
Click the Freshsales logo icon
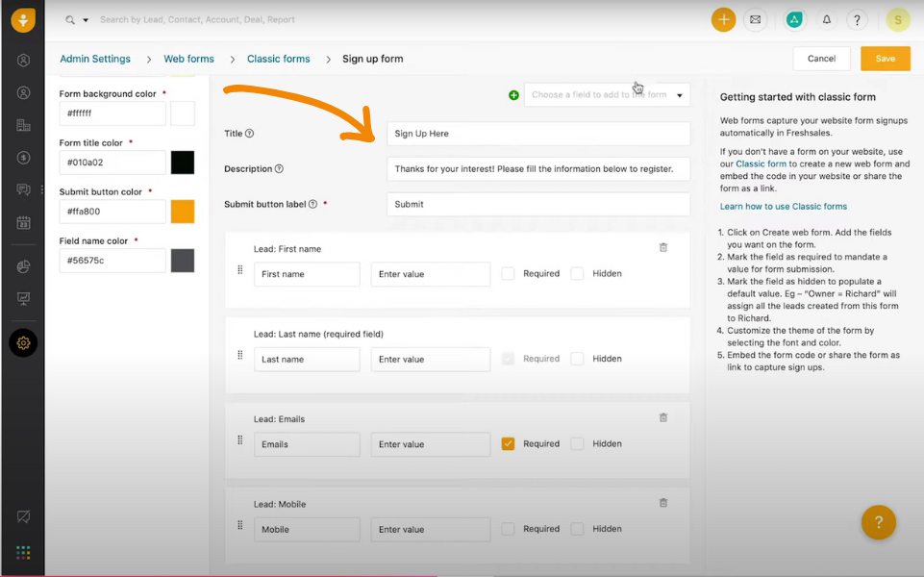click(23, 19)
